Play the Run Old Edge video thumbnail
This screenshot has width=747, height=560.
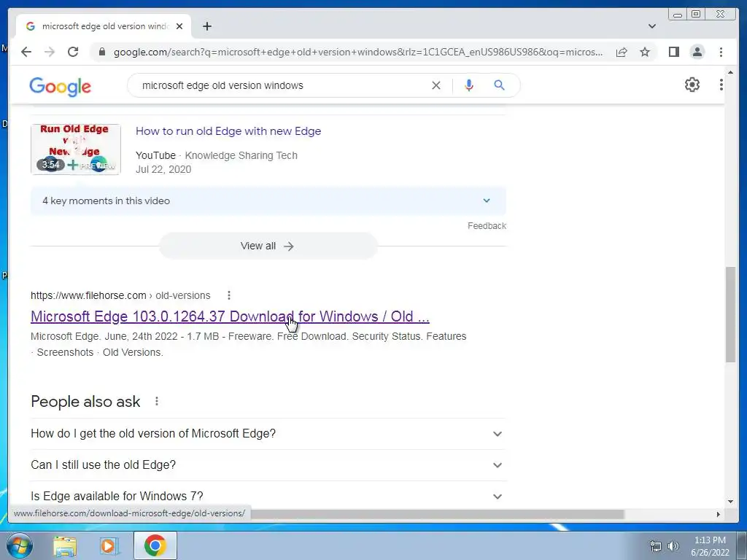coord(76,149)
